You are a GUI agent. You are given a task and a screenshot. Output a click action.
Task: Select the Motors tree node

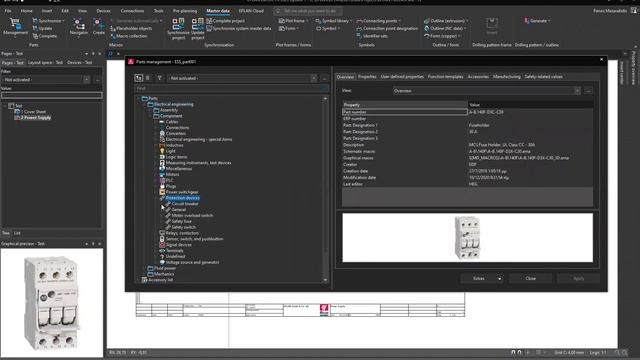tap(172, 174)
